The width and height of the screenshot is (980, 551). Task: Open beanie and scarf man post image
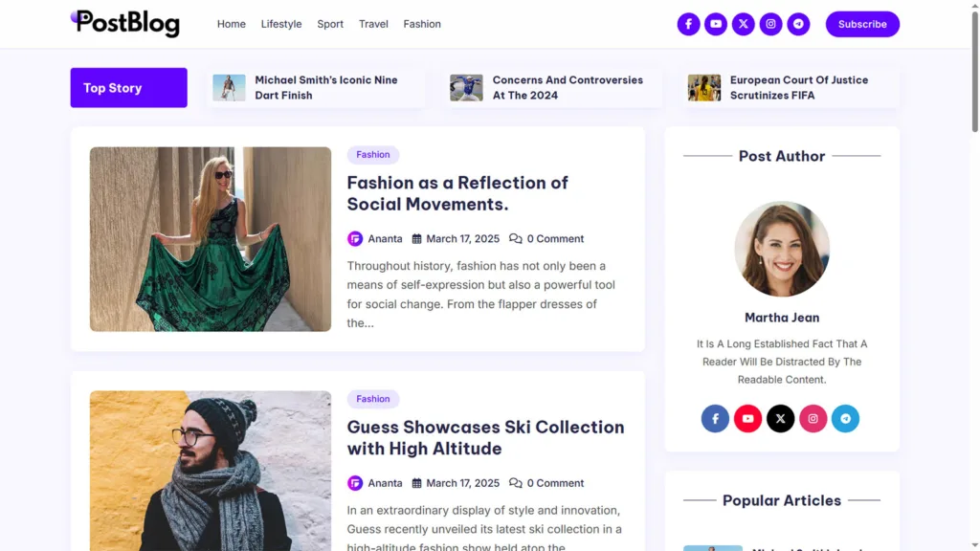click(x=211, y=471)
